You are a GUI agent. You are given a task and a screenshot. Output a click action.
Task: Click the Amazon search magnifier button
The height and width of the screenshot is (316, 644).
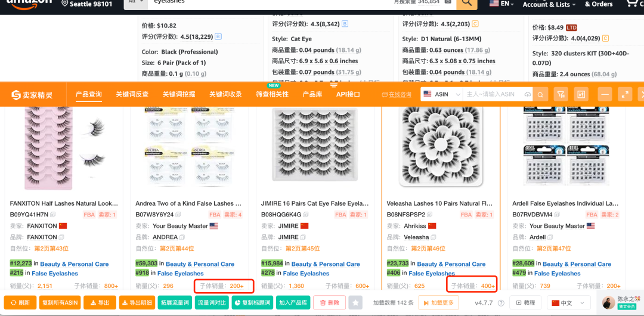[466, 2]
